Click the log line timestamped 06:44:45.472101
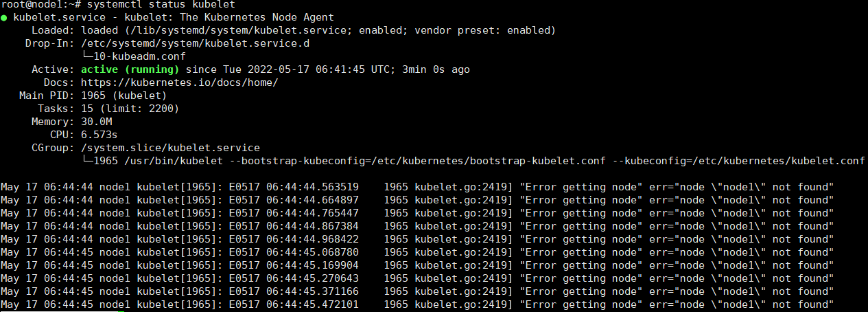Viewport: 868px width, 312px height. [417, 304]
